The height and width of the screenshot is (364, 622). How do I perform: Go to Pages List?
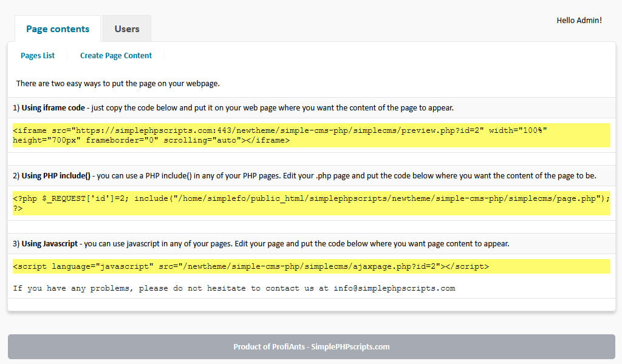click(x=38, y=56)
